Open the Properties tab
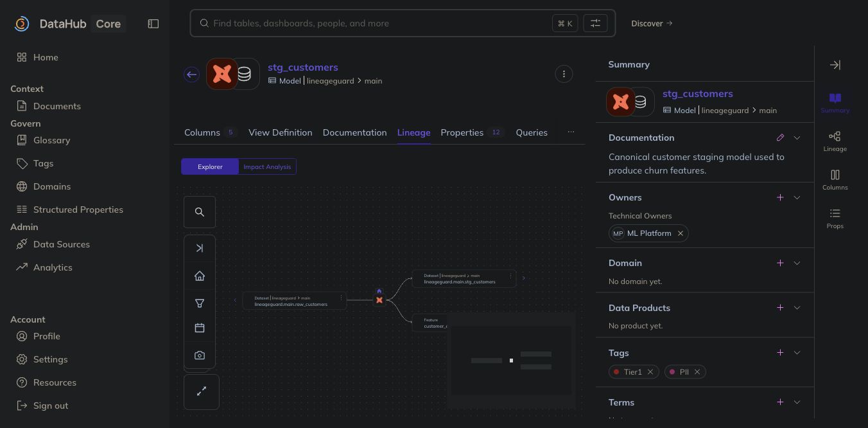 coord(471,132)
